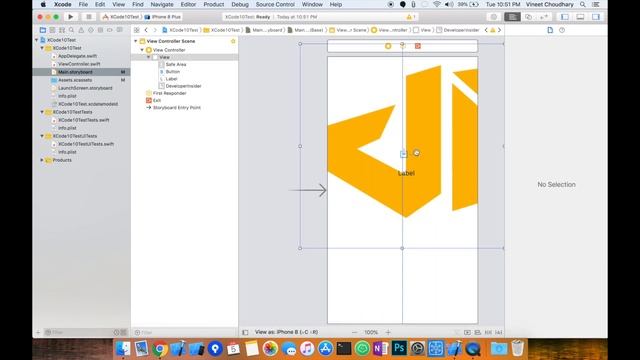Go forward in editor history
Image resolution: width=640 pixels, height=360 pixels.
coord(155,30)
